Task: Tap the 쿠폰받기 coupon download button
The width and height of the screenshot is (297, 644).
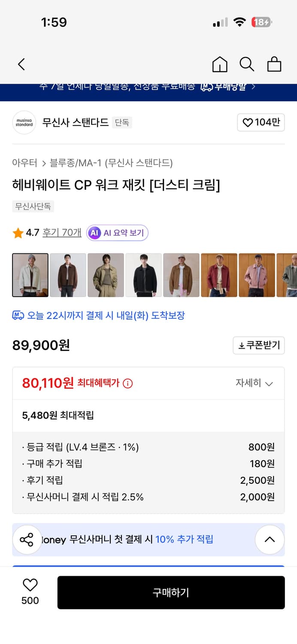Action: pos(259,345)
